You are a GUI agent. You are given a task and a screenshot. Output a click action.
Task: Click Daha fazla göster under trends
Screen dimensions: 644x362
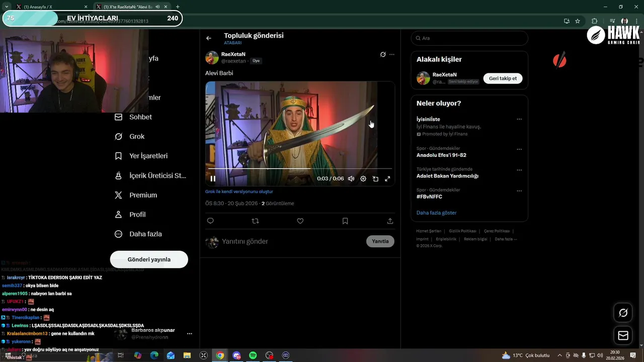click(436, 213)
